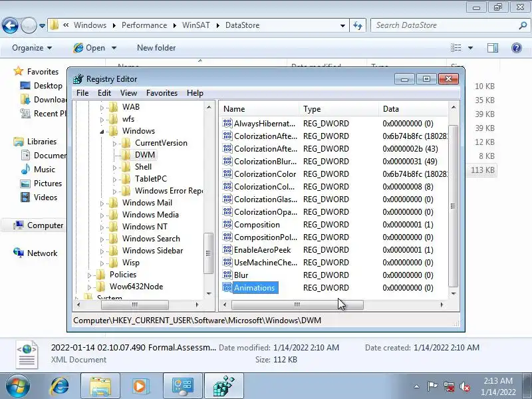
Task: Open the Windows Start button
Action: coord(18,386)
